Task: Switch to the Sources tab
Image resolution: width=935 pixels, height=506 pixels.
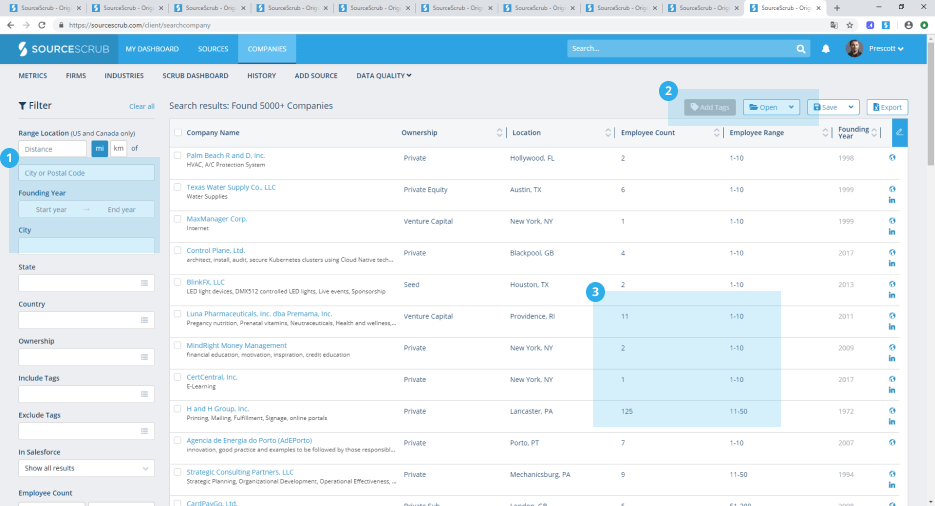Action: pos(213,49)
